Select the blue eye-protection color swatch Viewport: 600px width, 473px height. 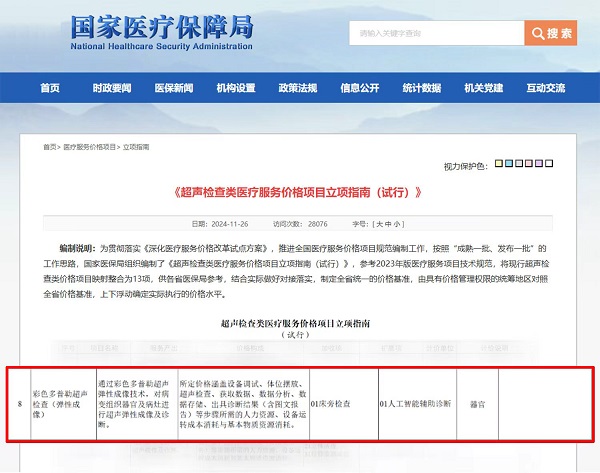click(509, 163)
